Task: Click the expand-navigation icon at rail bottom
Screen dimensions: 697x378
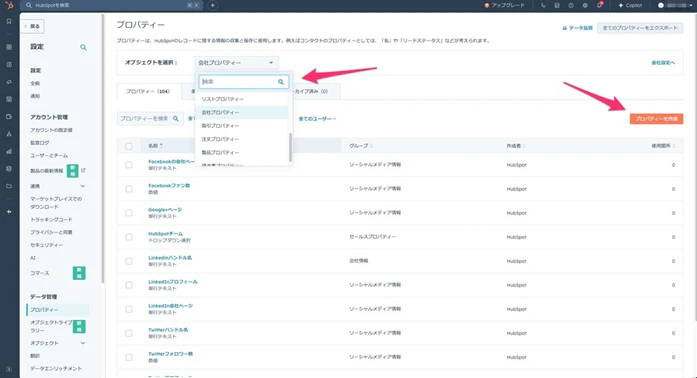Action: (x=9, y=369)
